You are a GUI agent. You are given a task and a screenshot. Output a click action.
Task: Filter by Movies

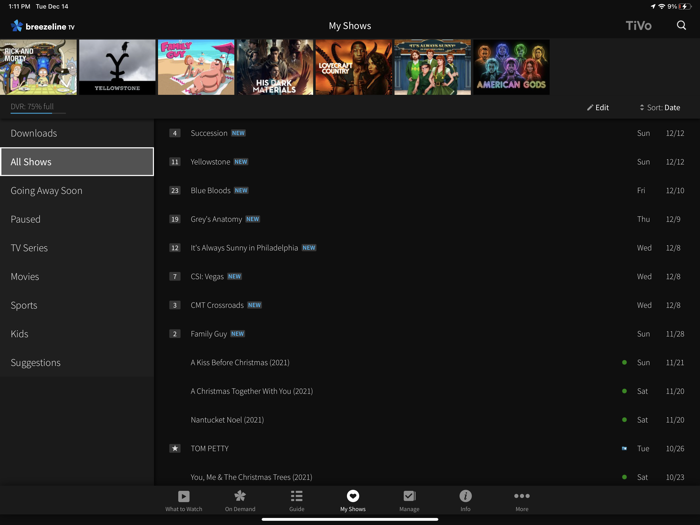77,276
